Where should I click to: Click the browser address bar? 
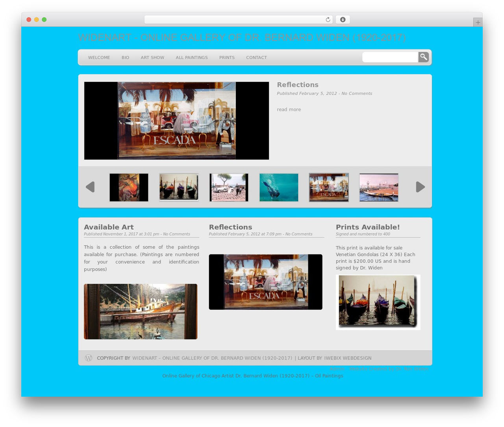coord(239,20)
